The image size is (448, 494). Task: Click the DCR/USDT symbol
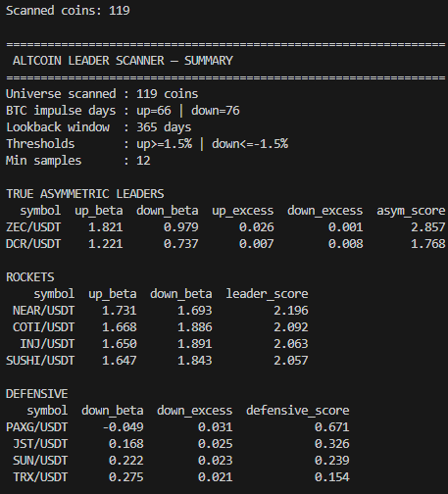pos(33,244)
